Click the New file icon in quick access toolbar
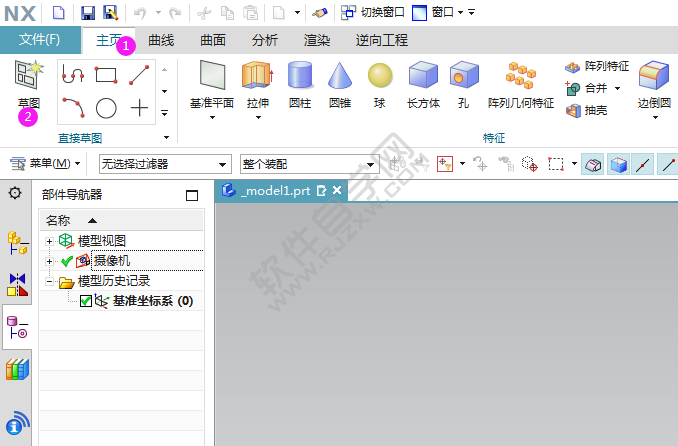 (58, 13)
